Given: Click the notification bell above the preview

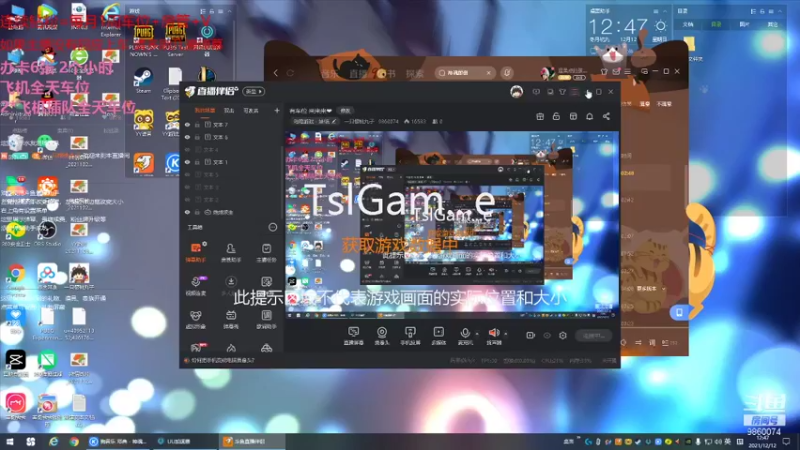Looking at the screenshot, I should [x=589, y=117].
